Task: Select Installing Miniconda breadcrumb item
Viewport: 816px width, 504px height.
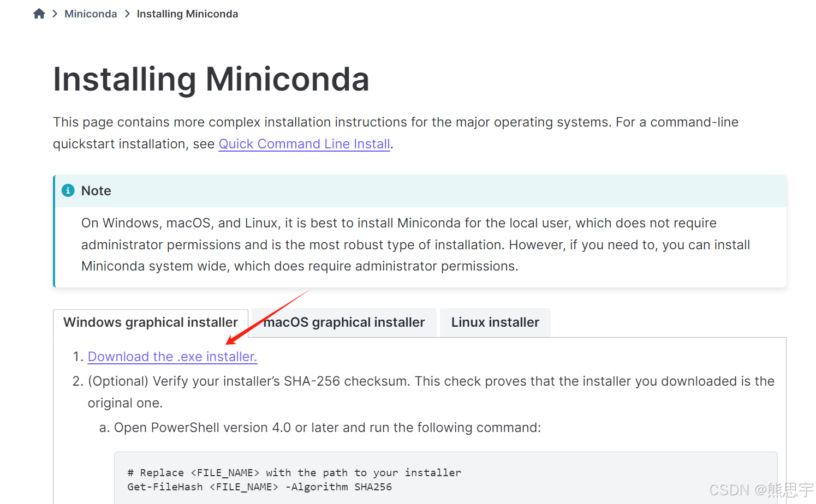Action: (187, 14)
